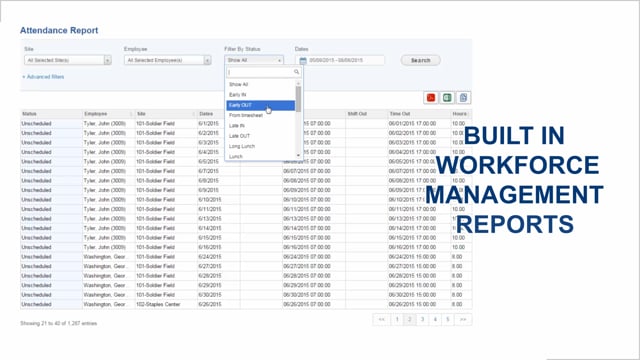Click the magnifier icon in status search box
This screenshot has width=640, height=360.
(x=297, y=72)
